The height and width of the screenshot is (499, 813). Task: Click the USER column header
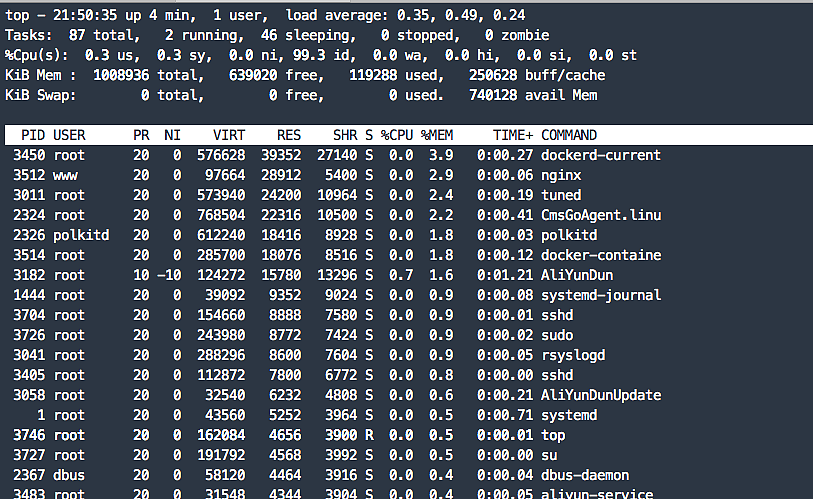click(x=69, y=135)
